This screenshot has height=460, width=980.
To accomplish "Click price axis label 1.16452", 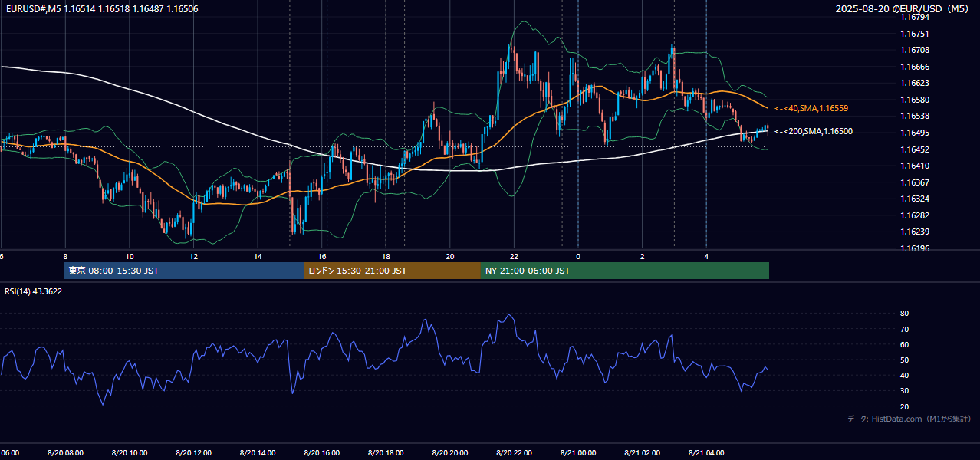I will [916, 149].
